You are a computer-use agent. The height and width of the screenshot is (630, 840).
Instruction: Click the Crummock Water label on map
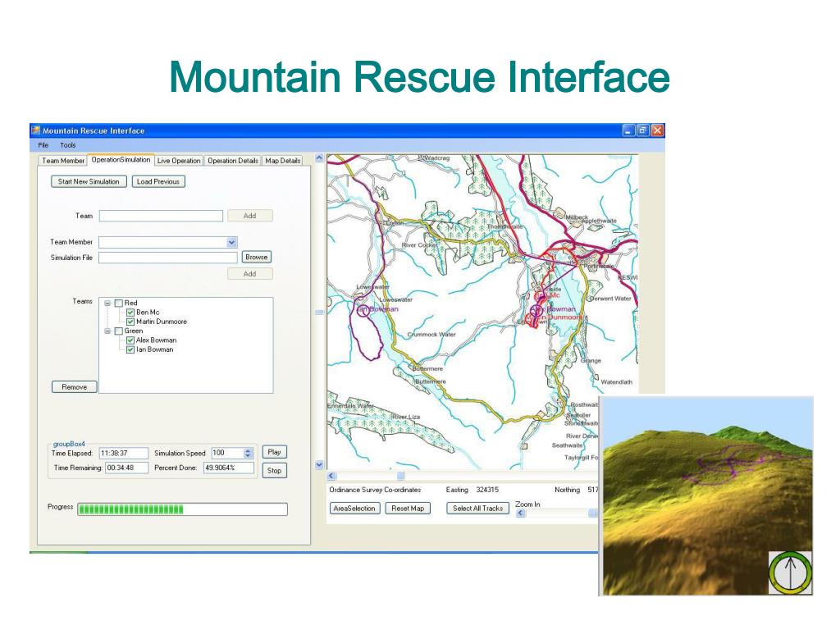coord(431,335)
